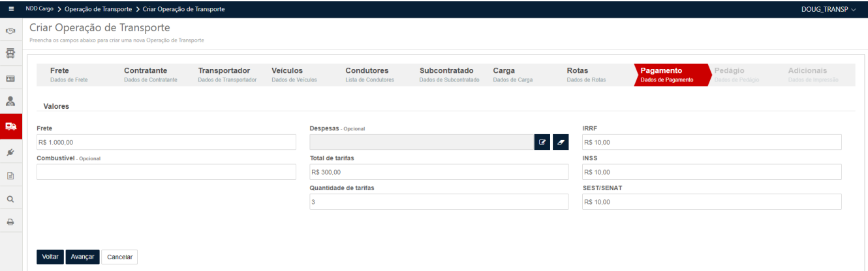Click the handshake icon in sidebar

pos(10,31)
